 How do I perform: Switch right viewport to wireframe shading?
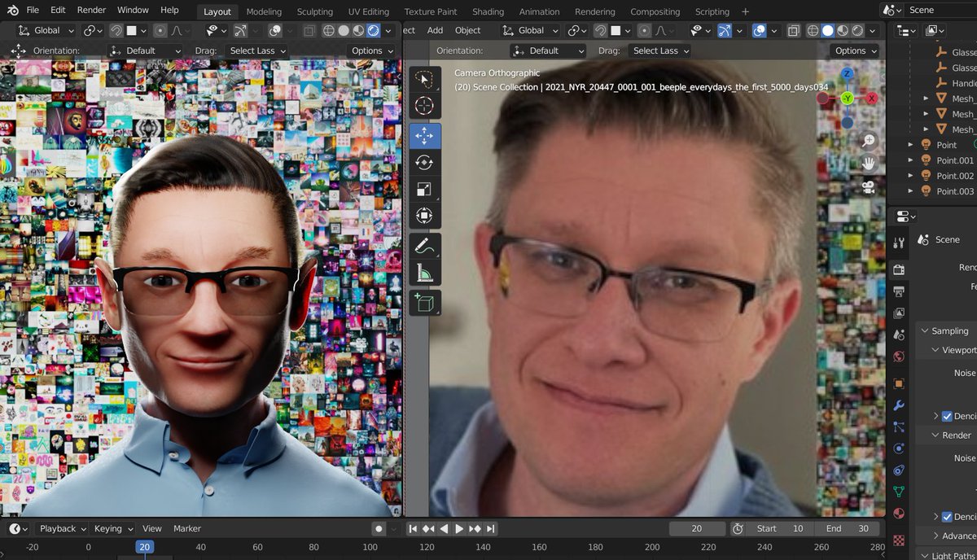point(813,31)
